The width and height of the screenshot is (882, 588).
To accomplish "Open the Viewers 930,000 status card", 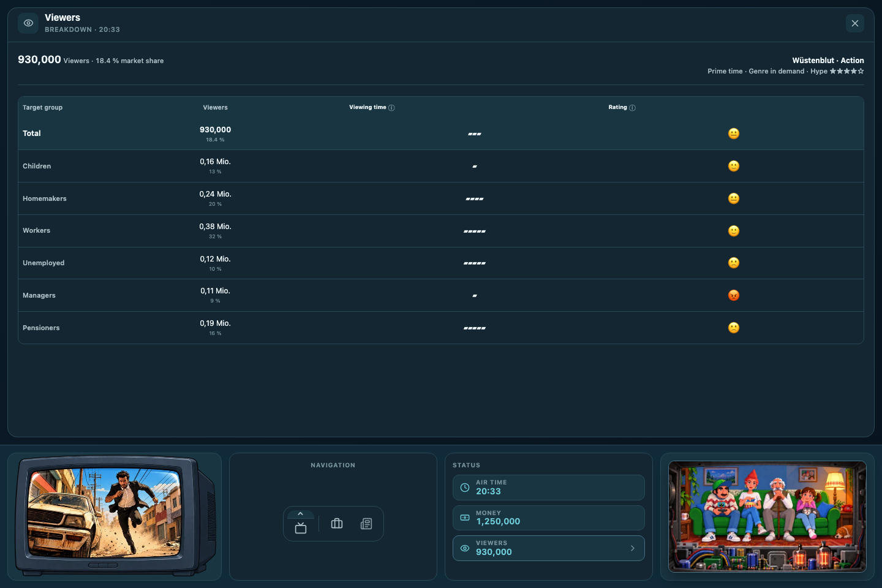I will point(549,548).
